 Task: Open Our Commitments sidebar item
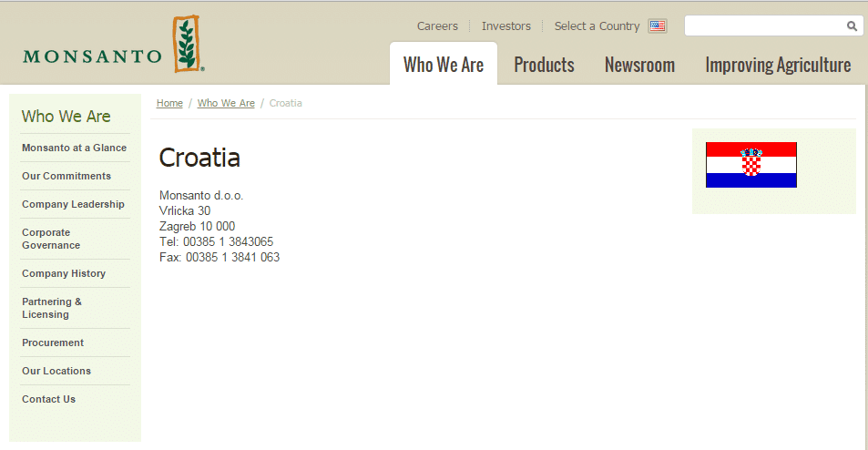pos(66,176)
